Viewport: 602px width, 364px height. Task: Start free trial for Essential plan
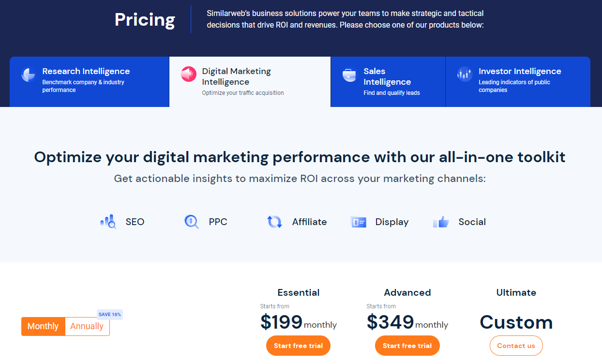299,346
